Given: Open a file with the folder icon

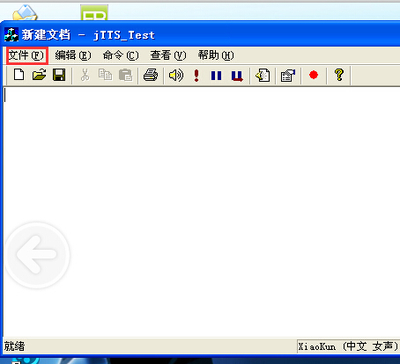Looking at the screenshot, I should [x=39, y=75].
